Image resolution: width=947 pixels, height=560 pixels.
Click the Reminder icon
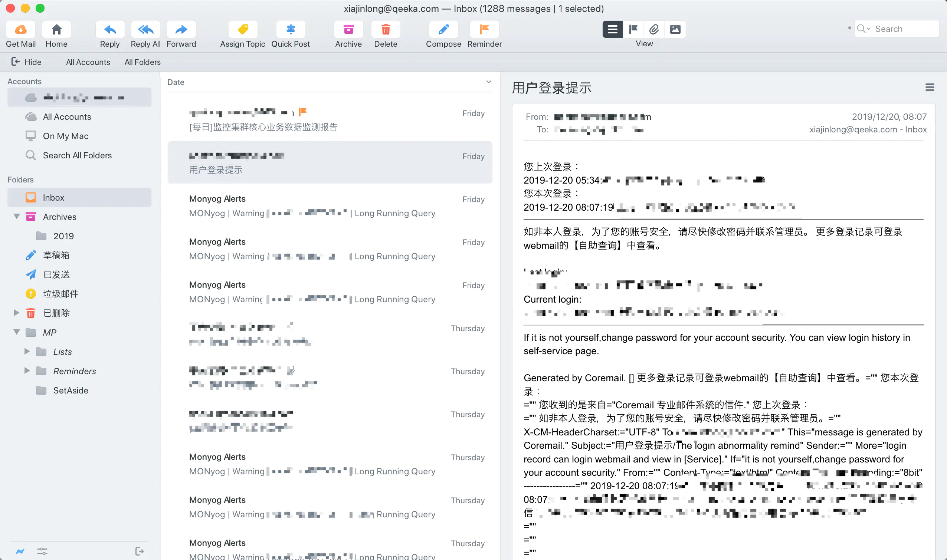[485, 29]
